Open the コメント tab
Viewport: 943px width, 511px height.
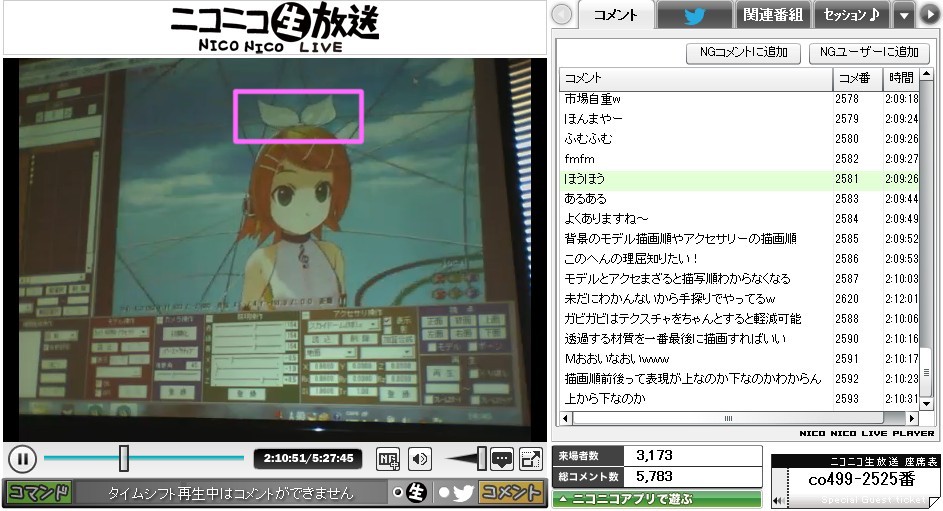coord(615,15)
